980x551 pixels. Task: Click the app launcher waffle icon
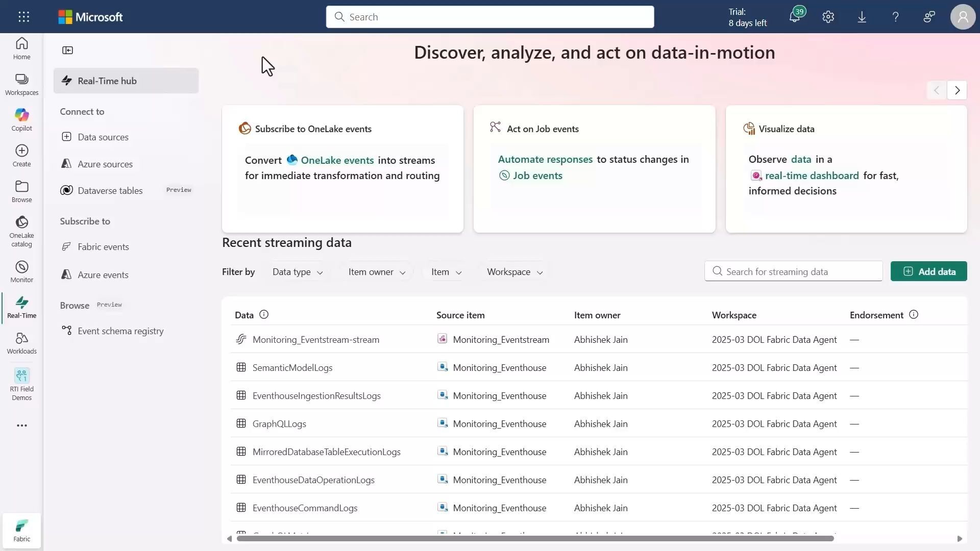click(x=23, y=17)
